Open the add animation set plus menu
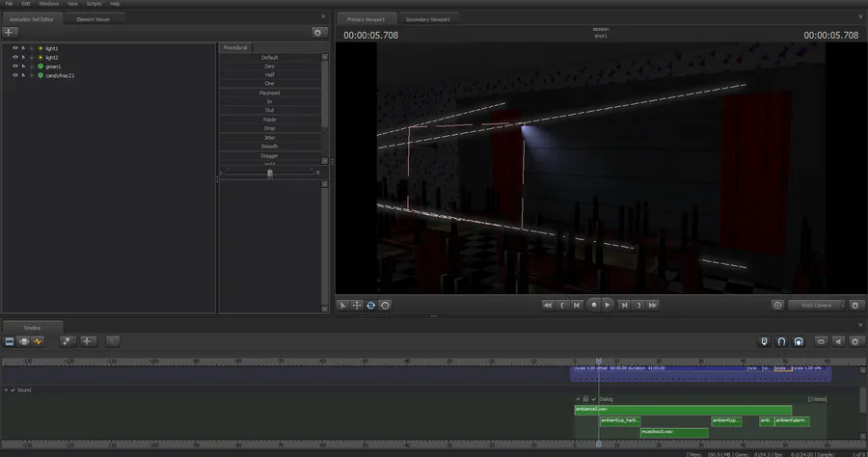The height and width of the screenshot is (457, 868). tap(10, 33)
